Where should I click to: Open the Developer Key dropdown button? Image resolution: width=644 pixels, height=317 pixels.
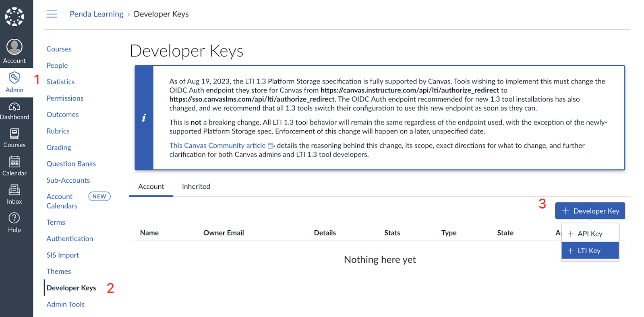(x=590, y=211)
